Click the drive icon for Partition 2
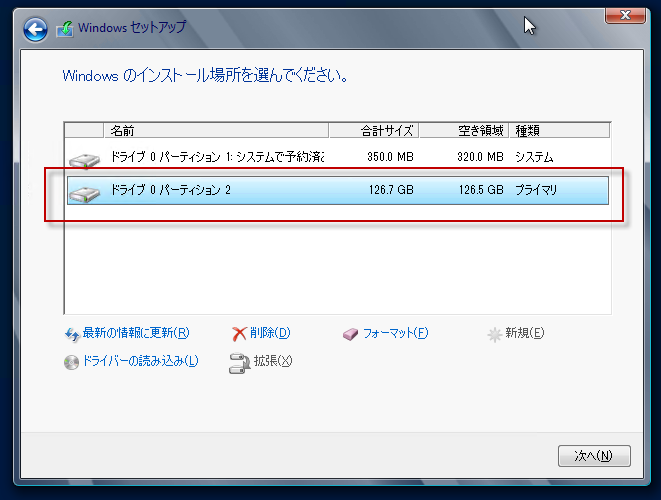Image resolution: width=661 pixels, height=500 pixels. [x=84, y=194]
